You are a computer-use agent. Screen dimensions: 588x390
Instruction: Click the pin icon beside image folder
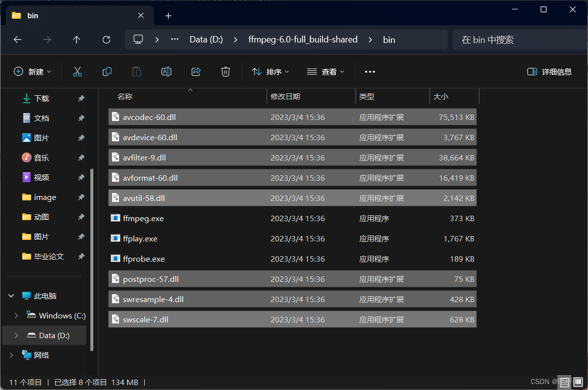(x=81, y=197)
